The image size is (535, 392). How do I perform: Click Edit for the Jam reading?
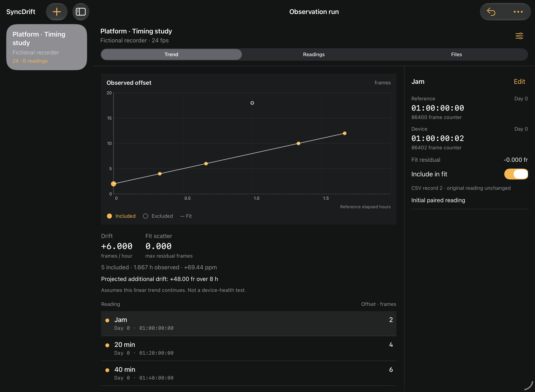519,81
